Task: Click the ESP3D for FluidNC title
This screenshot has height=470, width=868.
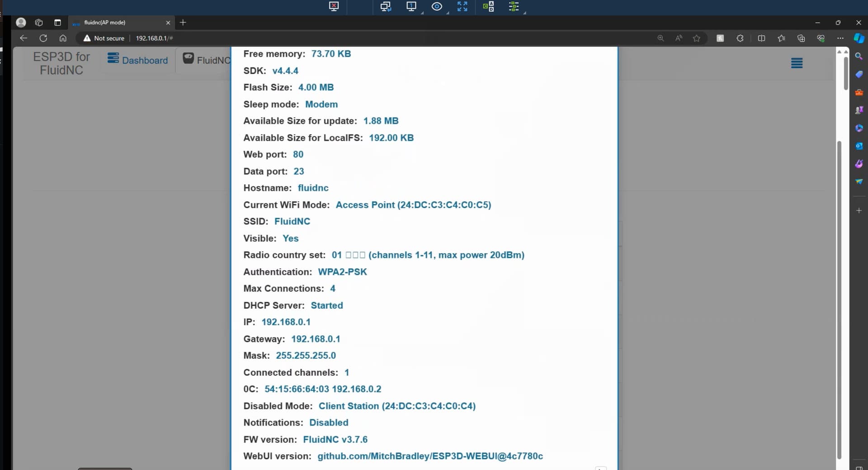Action: 61,63
